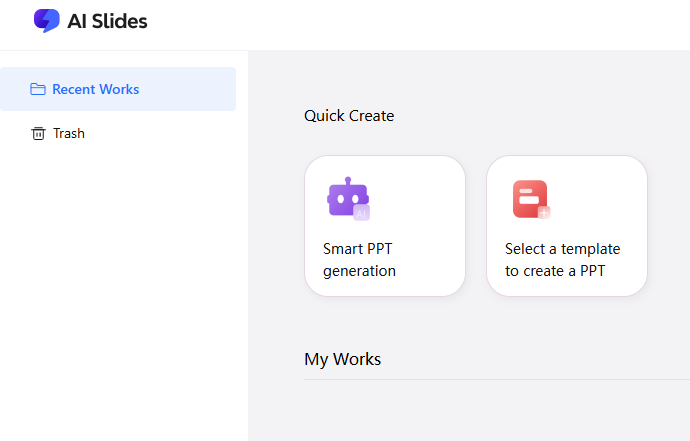
Task: Go to the Trash label
Action: click(69, 133)
